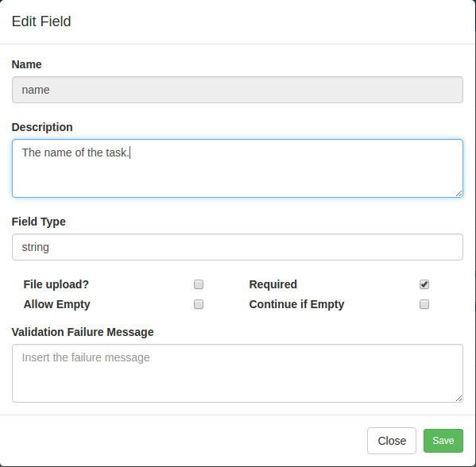476x467 pixels.
Task: Enable the File upload checkbox
Action: [199, 284]
